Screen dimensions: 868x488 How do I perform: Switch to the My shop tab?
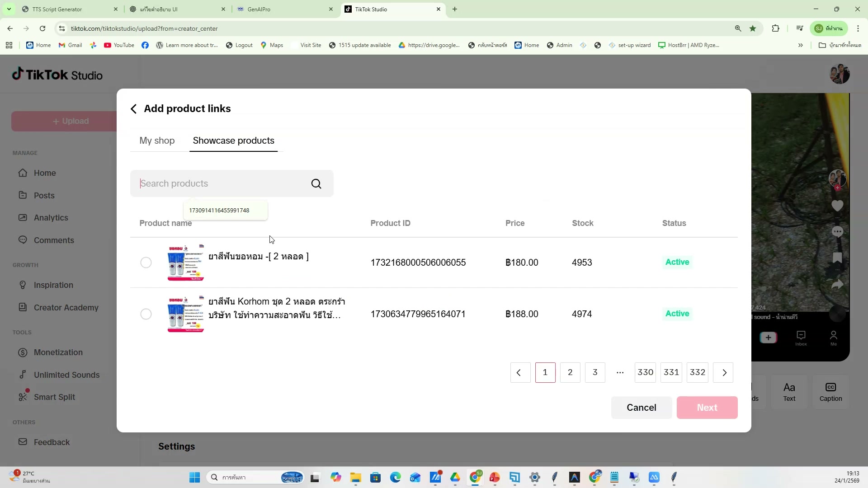point(157,141)
